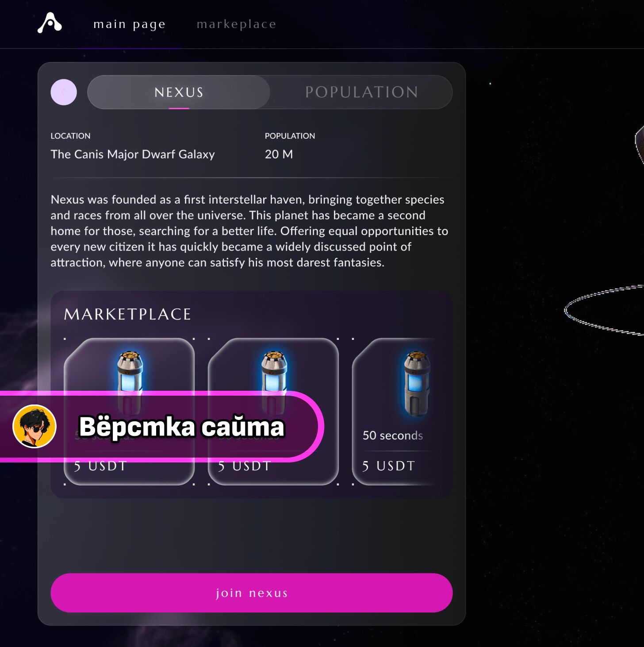Switch to the POPULATION tab

click(x=361, y=92)
